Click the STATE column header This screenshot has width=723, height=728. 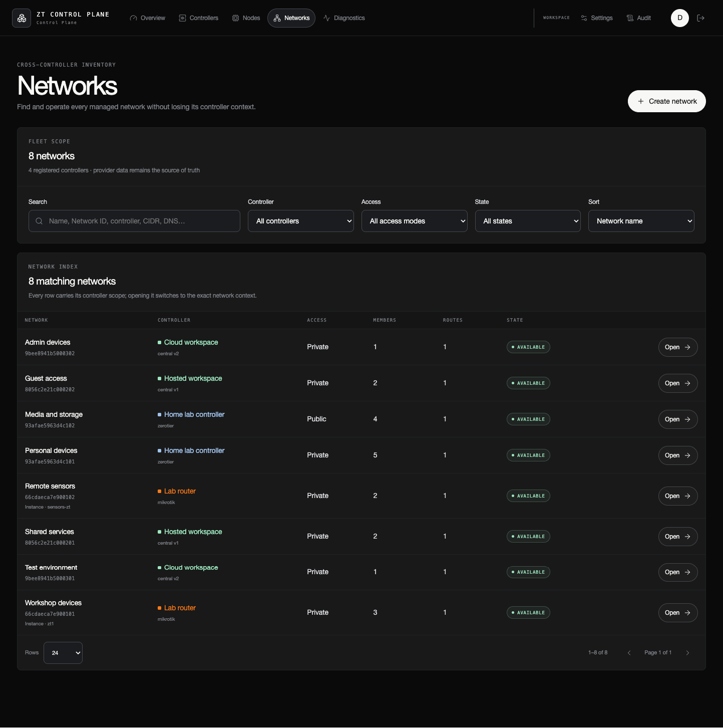[515, 320]
